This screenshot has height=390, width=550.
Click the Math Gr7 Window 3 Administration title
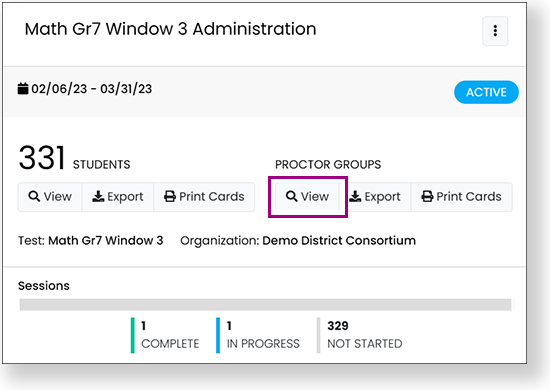tap(170, 29)
